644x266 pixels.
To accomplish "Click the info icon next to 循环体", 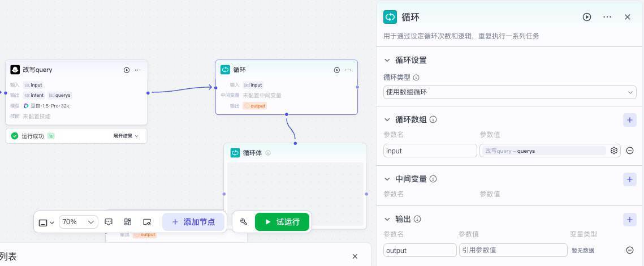I will tap(268, 153).
